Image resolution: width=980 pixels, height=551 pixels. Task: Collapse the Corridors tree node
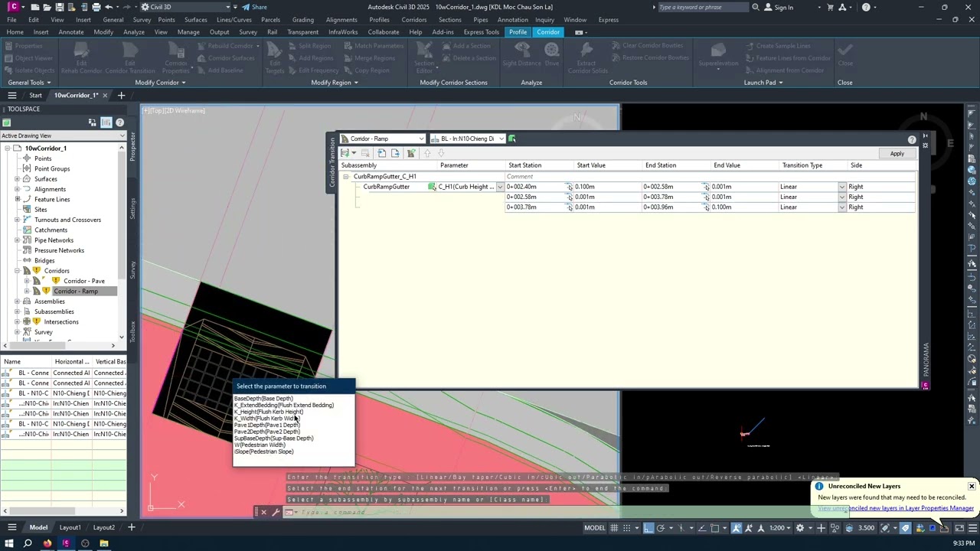17,271
